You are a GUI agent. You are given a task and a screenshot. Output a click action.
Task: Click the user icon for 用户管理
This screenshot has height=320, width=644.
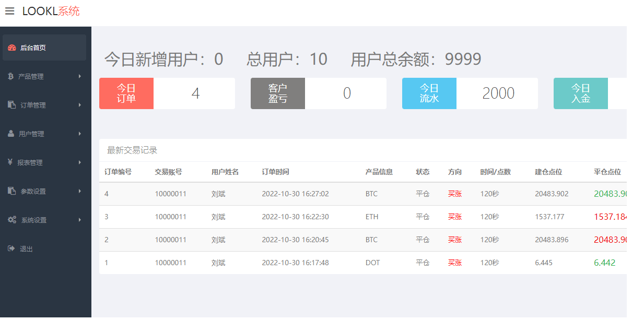11,134
